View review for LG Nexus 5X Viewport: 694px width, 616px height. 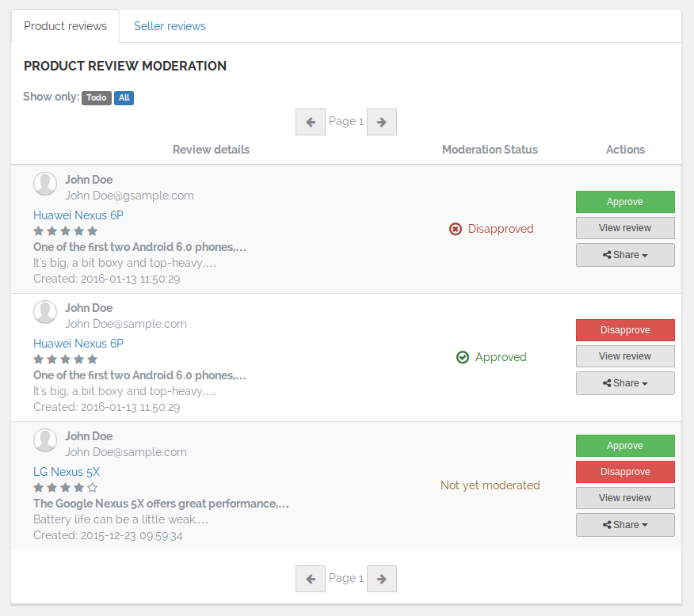click(625, 498)
